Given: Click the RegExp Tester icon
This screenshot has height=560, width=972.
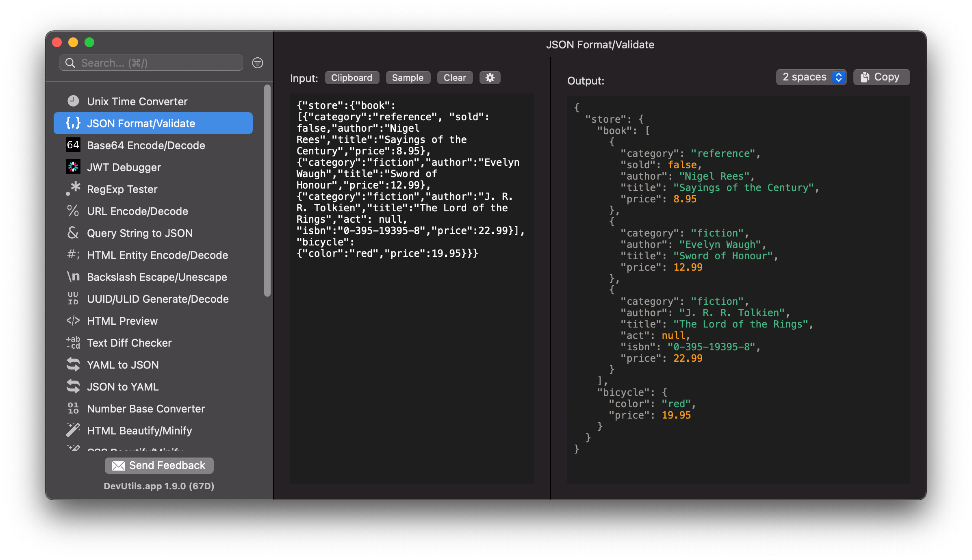Looking at the screenshot, I should pos(74,189).
